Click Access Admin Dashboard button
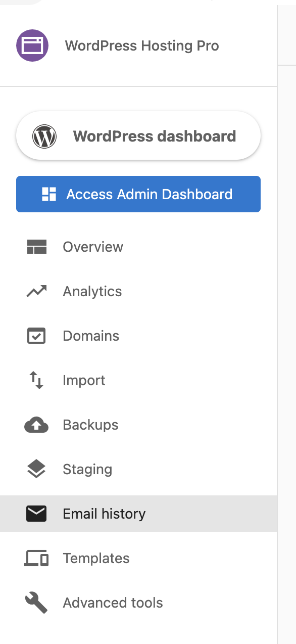296x644 pixels. [x=138, y=194]
